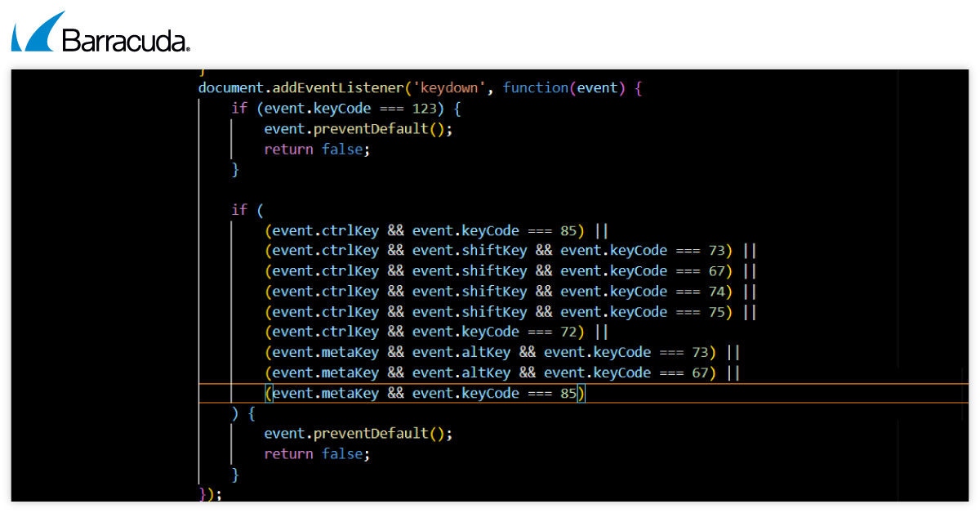Click the 'document.addEventListener' code line
Image resolution: width=980 pixels, height=513 pixels.
click(421, 88)
